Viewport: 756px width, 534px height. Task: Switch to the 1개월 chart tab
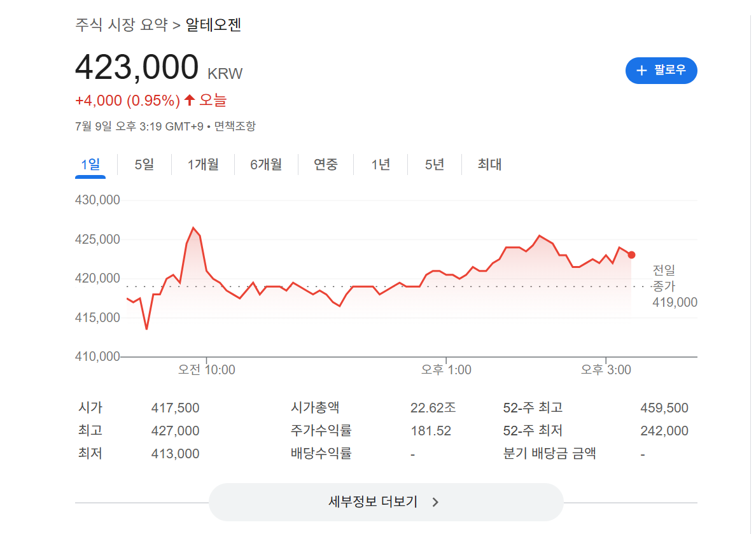click(203, 164)
